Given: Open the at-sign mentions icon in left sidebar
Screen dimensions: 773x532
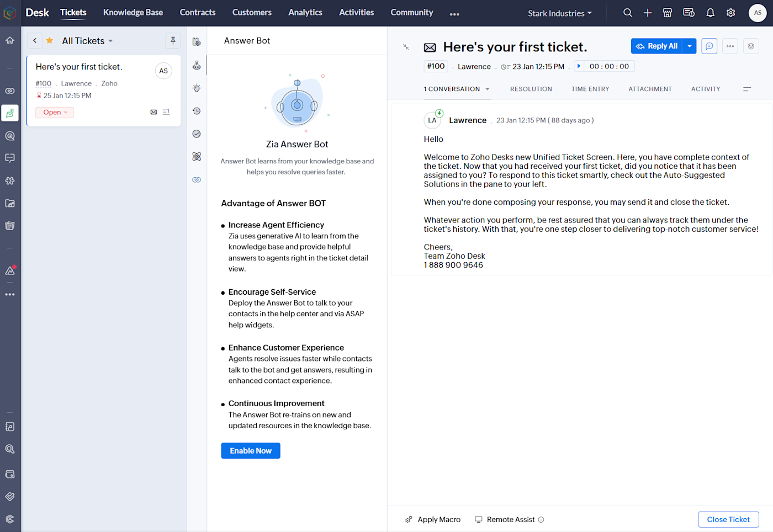Looking at the screenshot, I should coord(10,136).
